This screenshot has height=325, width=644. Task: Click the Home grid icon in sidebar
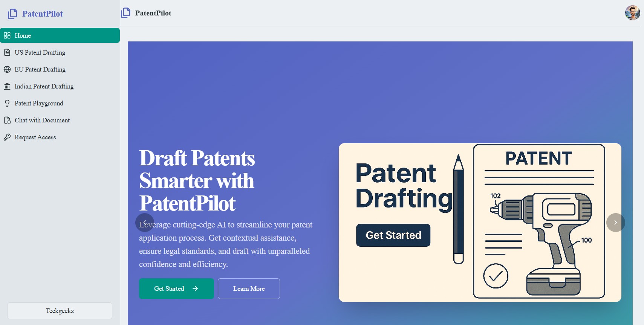pyautogui.click(x=7, y=35)
